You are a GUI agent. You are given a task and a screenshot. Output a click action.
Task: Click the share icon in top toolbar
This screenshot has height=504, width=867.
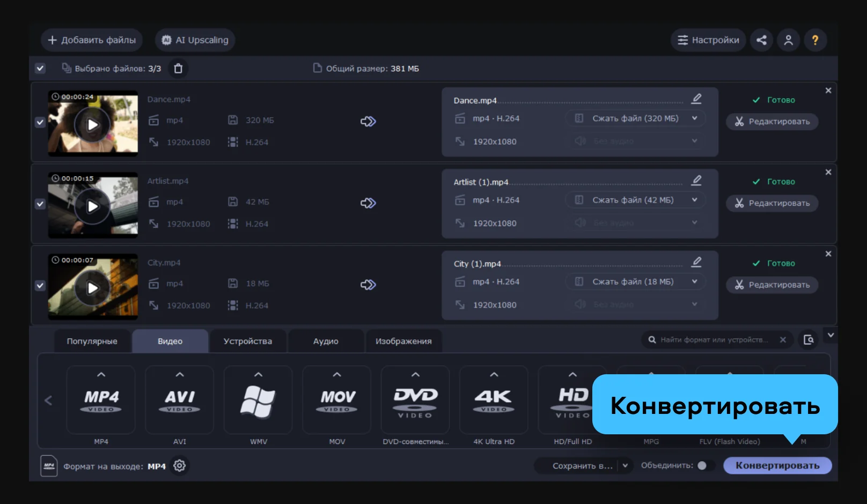click(761, 40)
